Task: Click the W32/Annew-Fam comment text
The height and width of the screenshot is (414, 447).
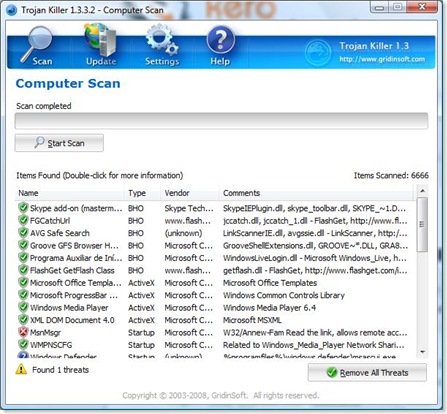Action: tap(315, 333)
